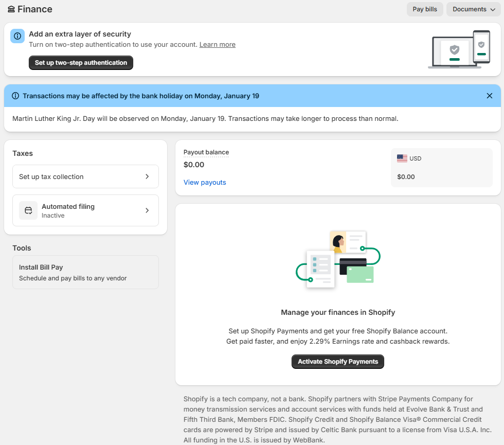Dismiss the bank holiday transactions notice
Image resolution: width=504 pixels, height=445 pixels.
pyautogui.click(x=490, y=96)
